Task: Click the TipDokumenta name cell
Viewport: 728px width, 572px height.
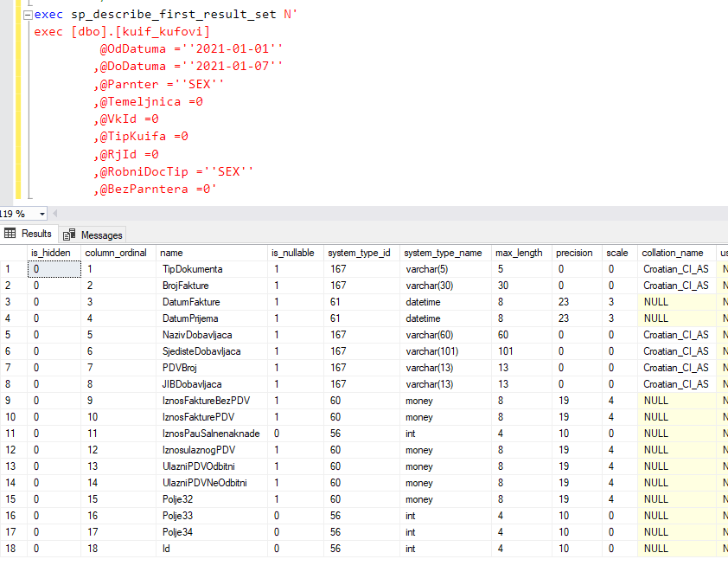Action: tap(211, 269)
